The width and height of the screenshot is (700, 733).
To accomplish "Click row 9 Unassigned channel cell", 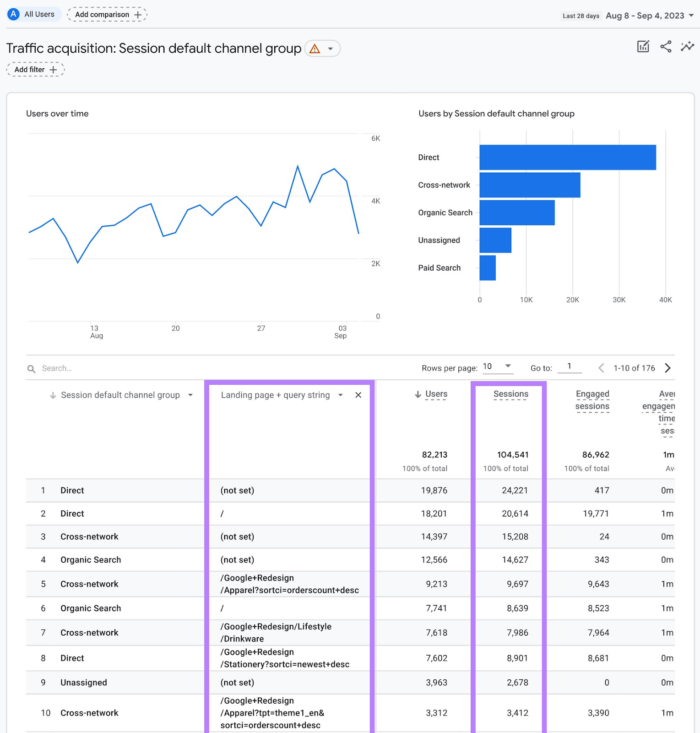I will 84,683.
